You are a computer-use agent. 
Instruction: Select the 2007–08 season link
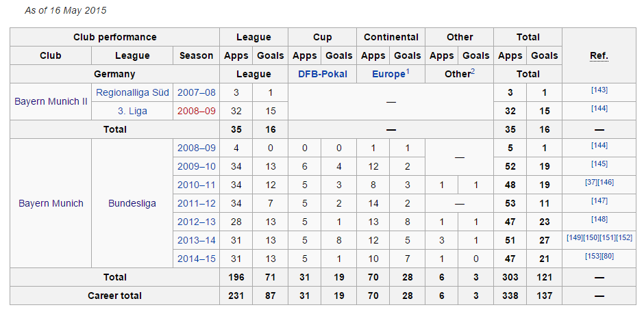(x=196, y=92)
